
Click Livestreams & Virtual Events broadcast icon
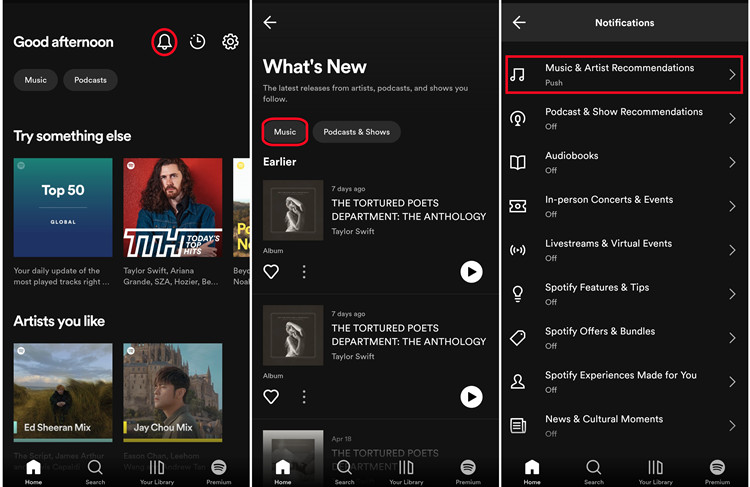click(518, 250)
